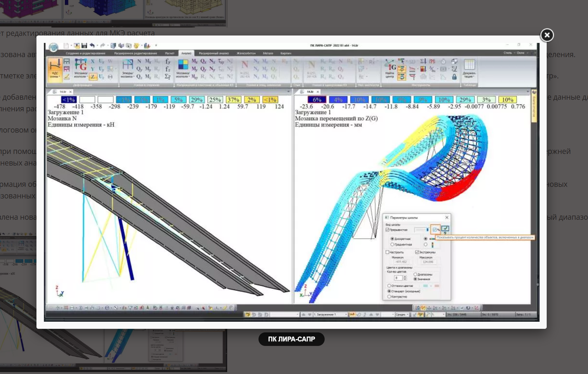
Task: Click the save diskette icon
Action: [x=84, y=45]
